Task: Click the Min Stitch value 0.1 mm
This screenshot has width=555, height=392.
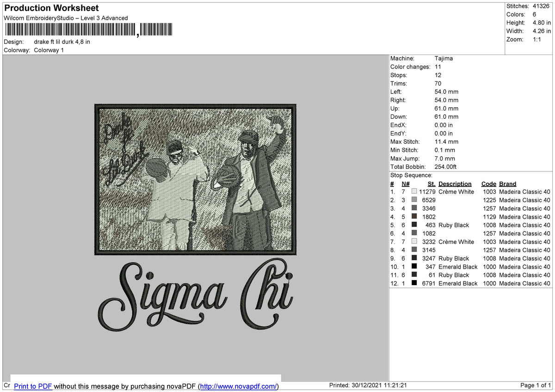Action: click(x=445, y=150)
